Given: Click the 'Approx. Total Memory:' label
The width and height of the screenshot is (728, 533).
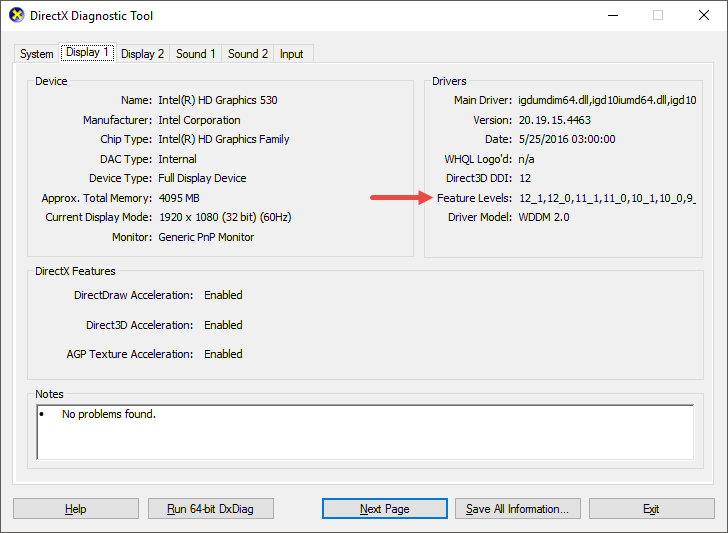Looking at the screenshot, I should point(97,198).
